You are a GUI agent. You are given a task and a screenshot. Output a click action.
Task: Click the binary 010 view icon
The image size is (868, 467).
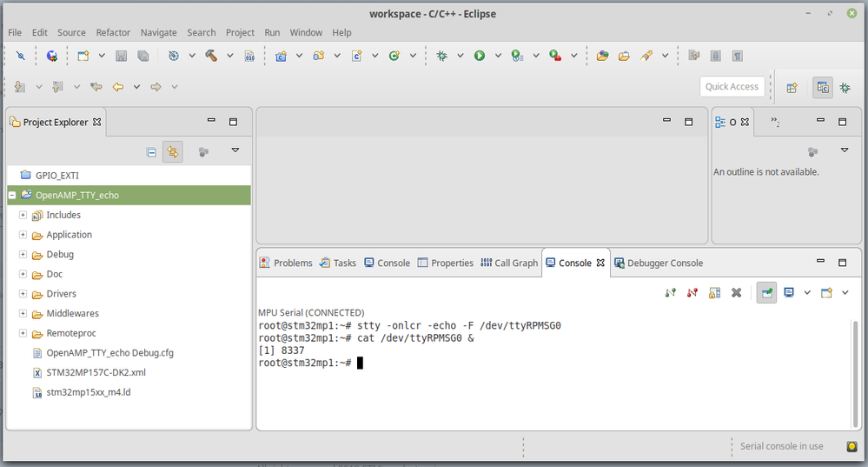(x=249, y=56)
